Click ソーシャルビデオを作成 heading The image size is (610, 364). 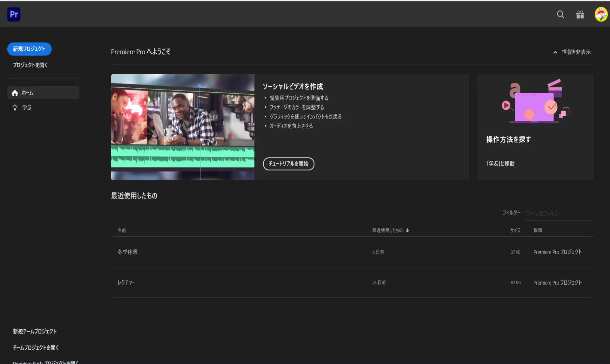click(293, 86)
